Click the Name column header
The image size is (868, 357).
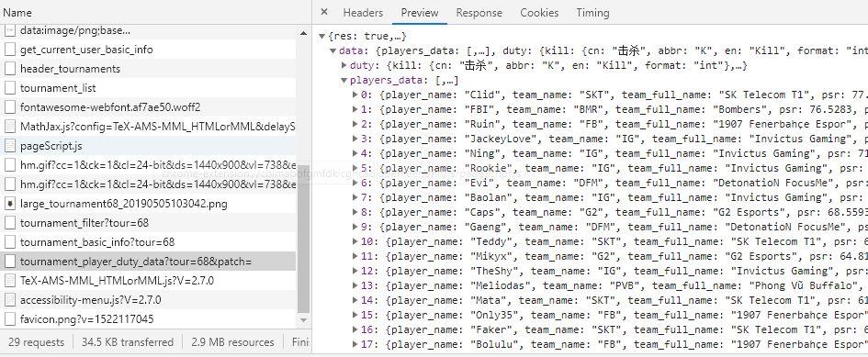point(155,12)
